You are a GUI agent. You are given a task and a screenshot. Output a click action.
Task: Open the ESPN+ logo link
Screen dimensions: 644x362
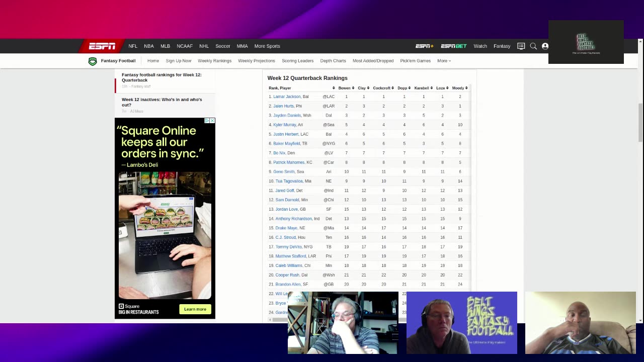(424, 46)
